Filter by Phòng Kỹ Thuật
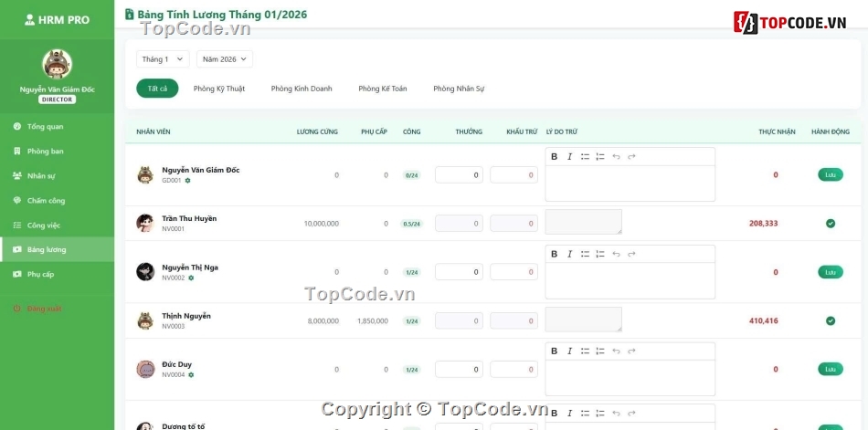Viewport: 868px width, 430px height. 219,89
